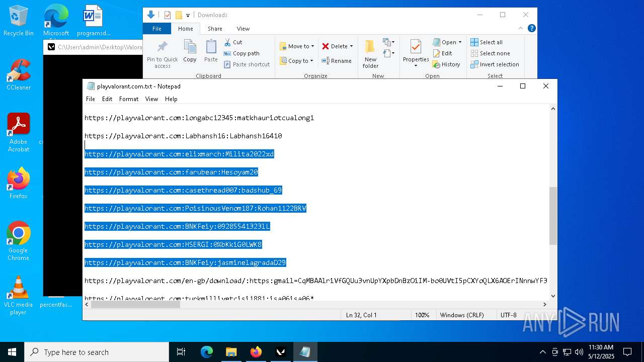Select Firefox desktop shortcut
Screen dimensions: 644x362
[x=19, y=183]
